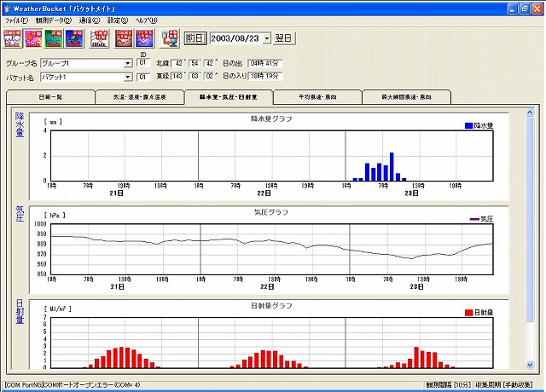Click the vertical 降水量 side label
546x392 pixels.
click(x=20, y=125)
